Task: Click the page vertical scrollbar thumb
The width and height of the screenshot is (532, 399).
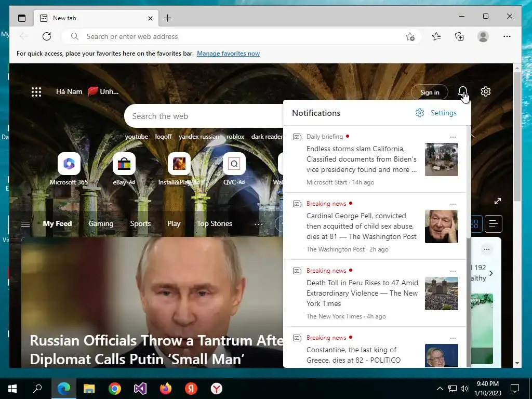Action: pos(517,136)
